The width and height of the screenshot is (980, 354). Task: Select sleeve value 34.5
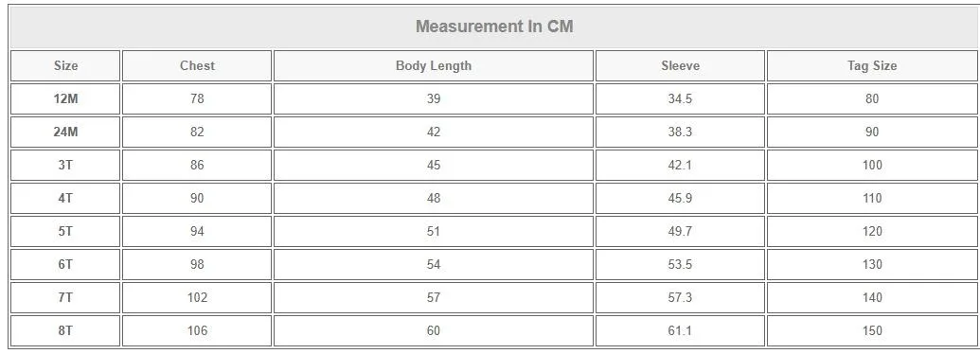(680, 98)
